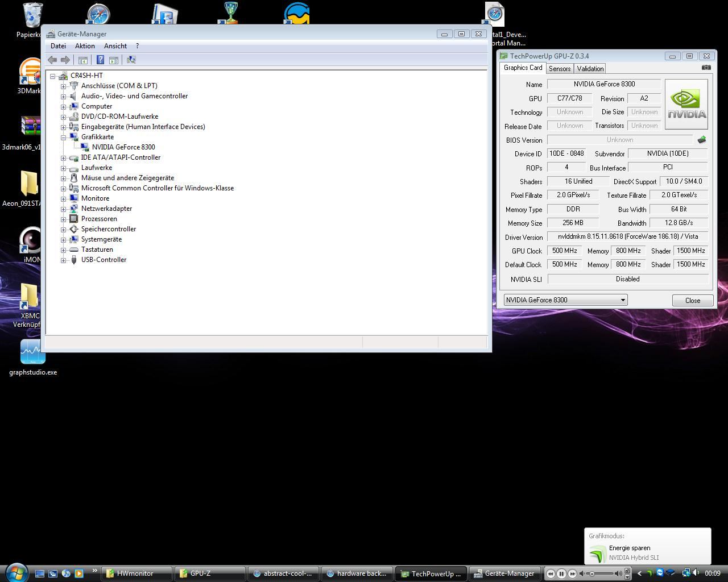Expand IDE ATA/ATAPI-Controller node
This screenshot has width=728, height=582.
tap(64, 157)
